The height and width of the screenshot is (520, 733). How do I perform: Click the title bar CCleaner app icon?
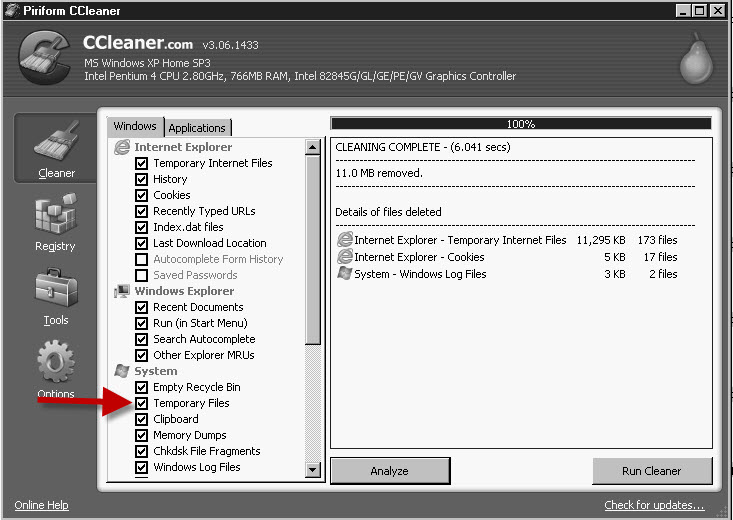[12, 10]
